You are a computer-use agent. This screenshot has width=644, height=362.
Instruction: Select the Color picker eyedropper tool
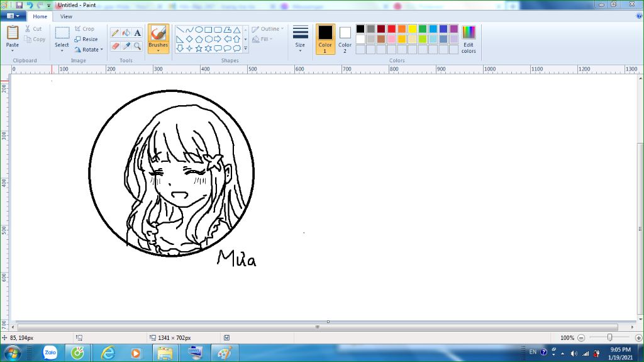(126, 46)
